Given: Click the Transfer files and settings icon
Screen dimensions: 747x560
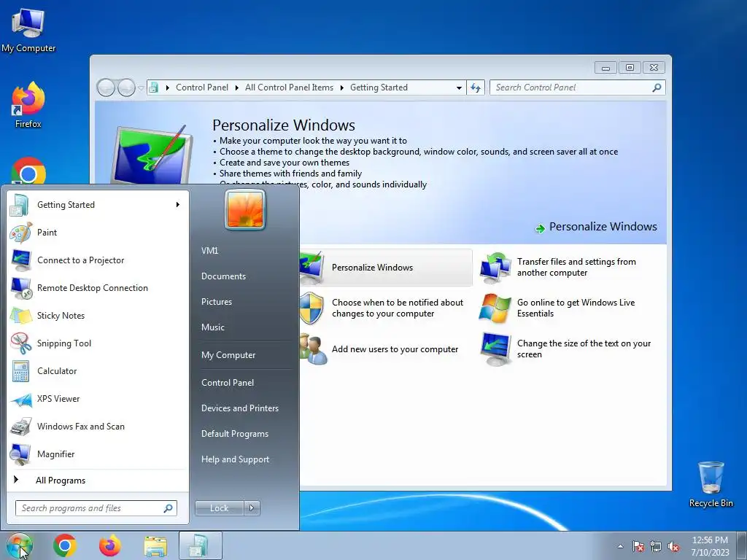Looking at the screenshot, I should [x=495, y=267].
